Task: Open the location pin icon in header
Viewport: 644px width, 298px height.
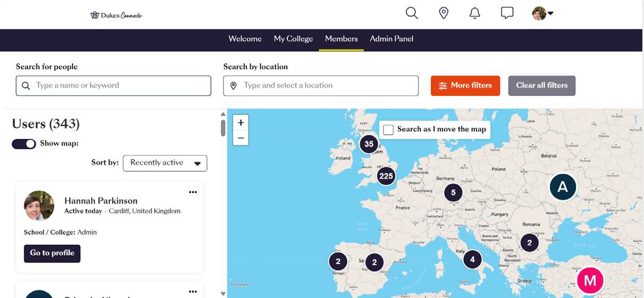Action: tap(444, 13)
